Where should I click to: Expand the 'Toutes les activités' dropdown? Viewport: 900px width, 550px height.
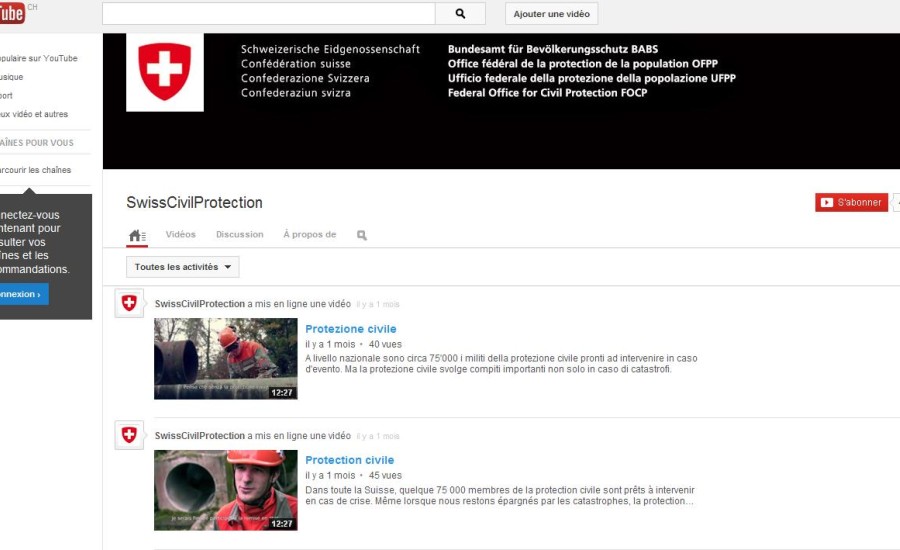183,267
